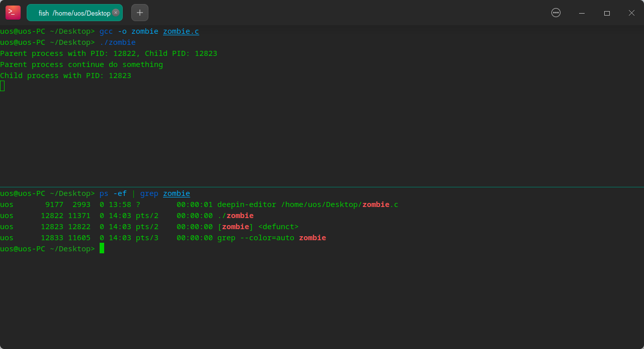This screenshot has height=349, width=644.
Task: Close the fish terminal tab
Action: 116,13
